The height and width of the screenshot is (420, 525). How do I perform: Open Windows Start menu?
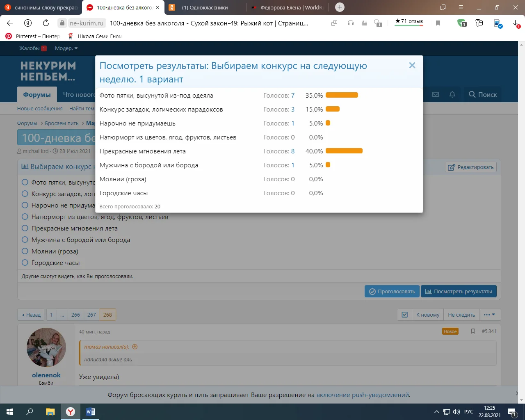tap(10, 412)
